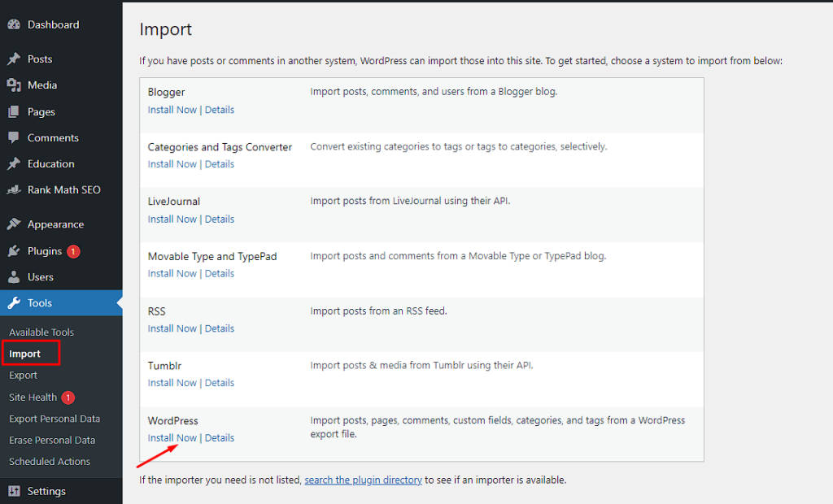This screenshot has width=833, height=504.
Task: Click the Media library icon
Action: coord(14,85)
